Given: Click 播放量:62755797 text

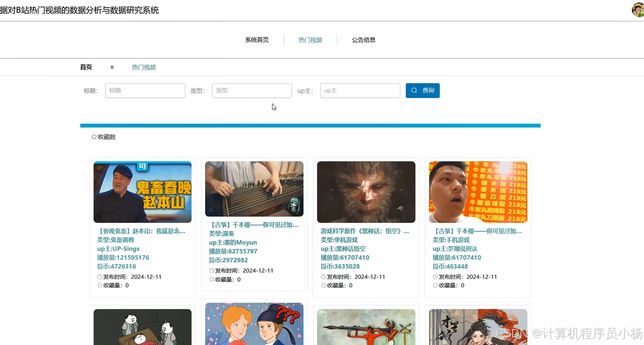Looking at the screenshot, I should tap(233, 251).
